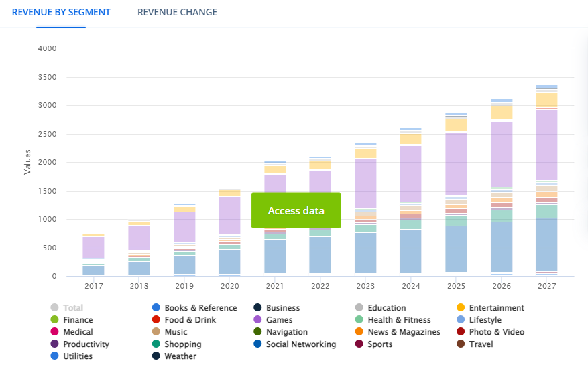Viewport: 588px width, 377px height.
Task: Click the Photo & Video legend label
Action: point(497,332)
